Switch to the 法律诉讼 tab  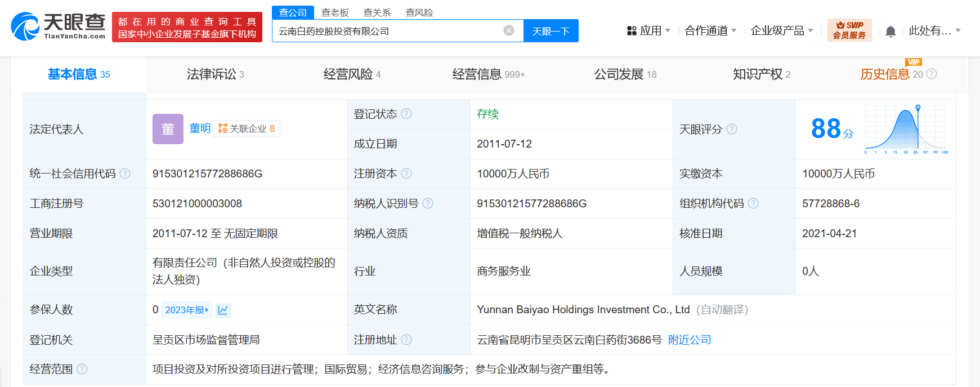(x=215, y=74)
